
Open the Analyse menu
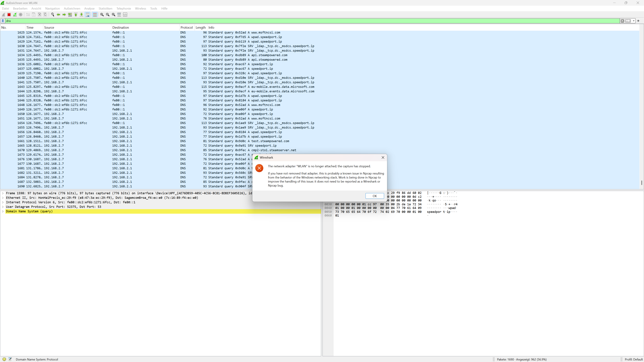[89, 9]
